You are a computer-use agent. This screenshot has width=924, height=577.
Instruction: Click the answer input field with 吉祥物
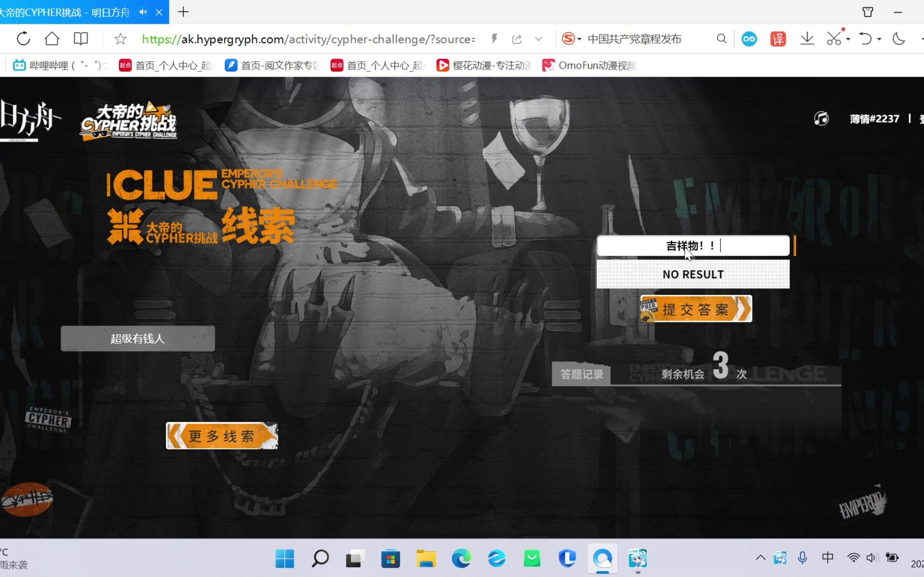click(693, 246)
